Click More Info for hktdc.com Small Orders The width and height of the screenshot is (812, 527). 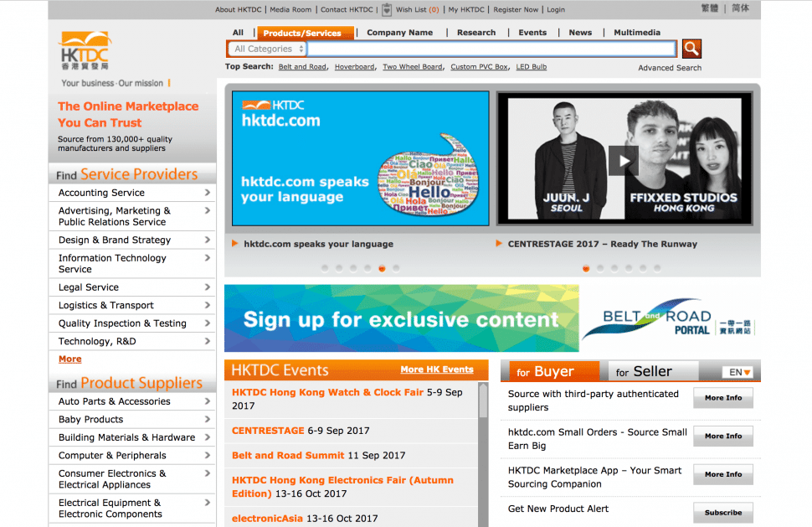coord(723,437)
